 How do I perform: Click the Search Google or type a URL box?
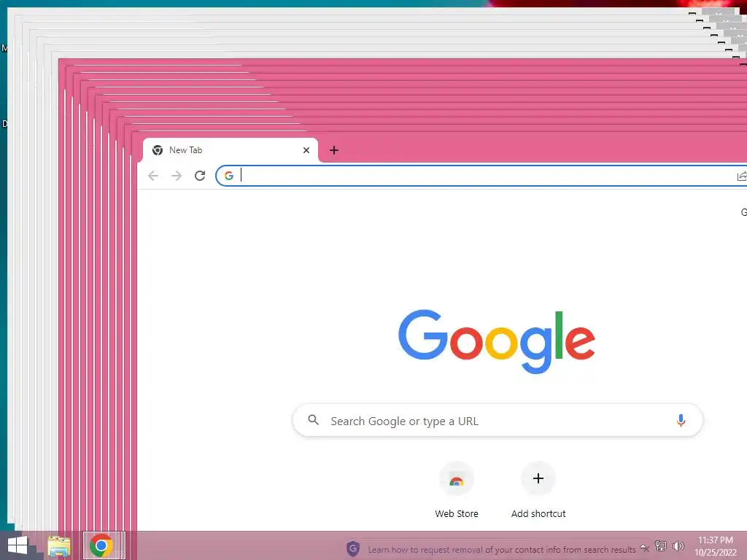tap(498, 421)
